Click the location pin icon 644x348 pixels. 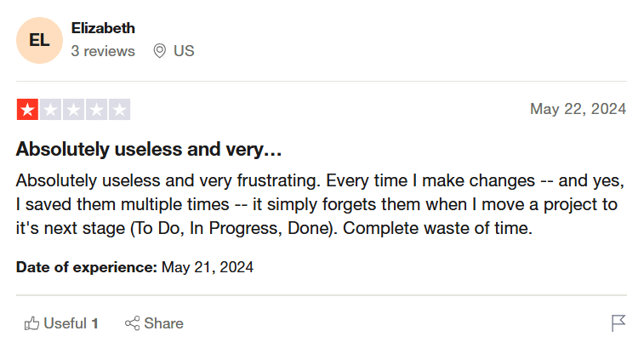pos(159,51)
